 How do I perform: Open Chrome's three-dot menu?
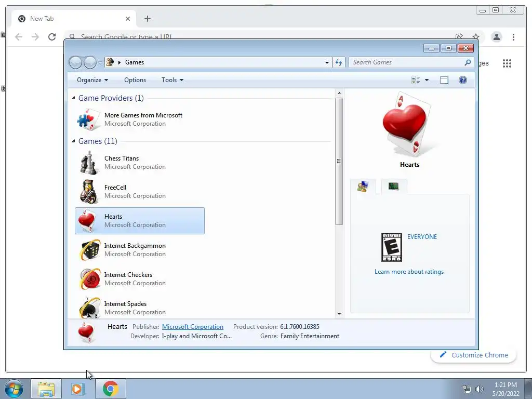(513, 37)
